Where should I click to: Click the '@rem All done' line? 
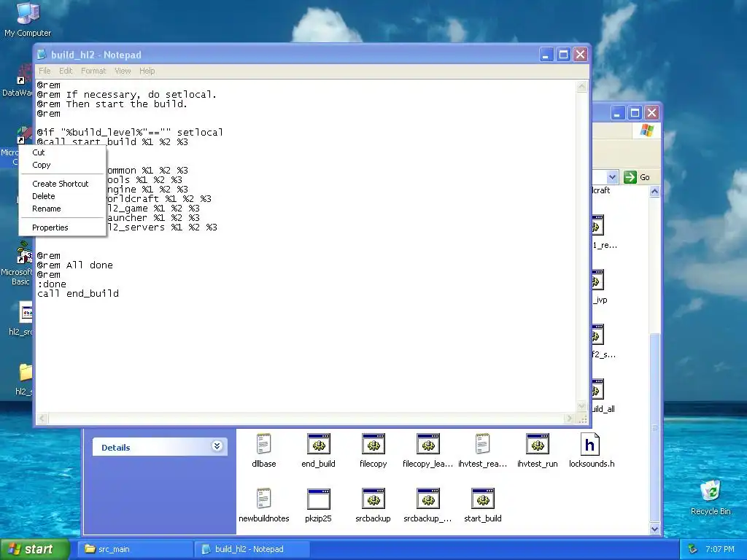[75, 265]
